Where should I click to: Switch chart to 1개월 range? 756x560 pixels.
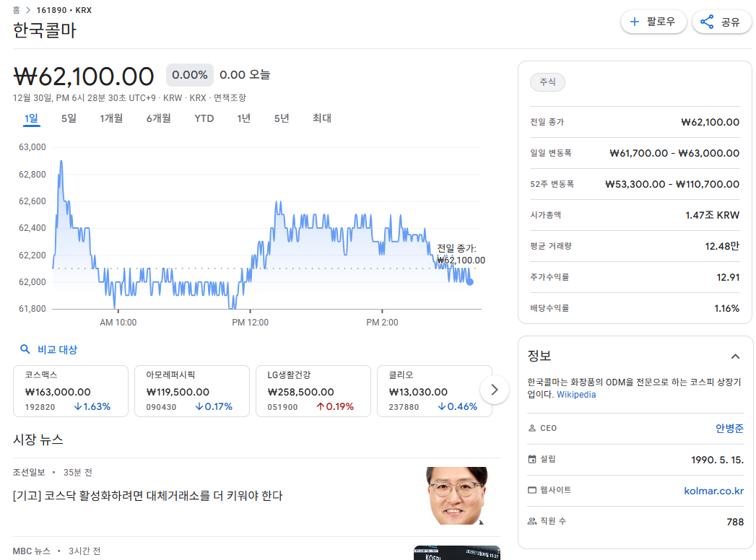pyautogui.click(x=111, y=118)
